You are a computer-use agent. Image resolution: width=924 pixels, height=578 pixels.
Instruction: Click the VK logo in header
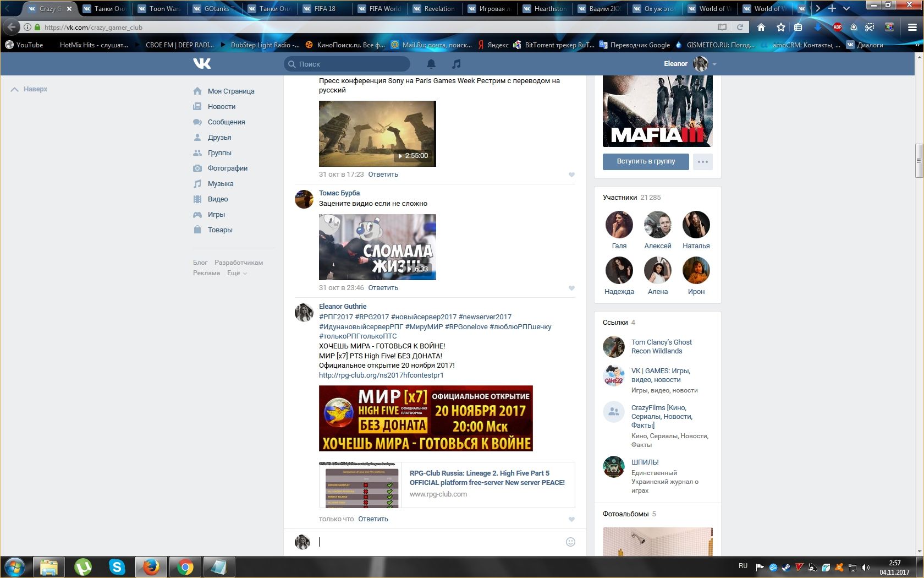coord(202,64)
